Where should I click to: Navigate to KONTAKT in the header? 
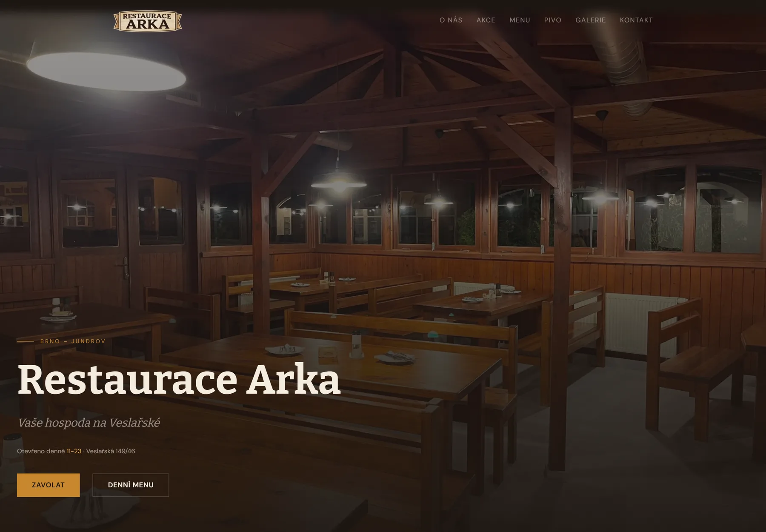[x=636, y=20]
